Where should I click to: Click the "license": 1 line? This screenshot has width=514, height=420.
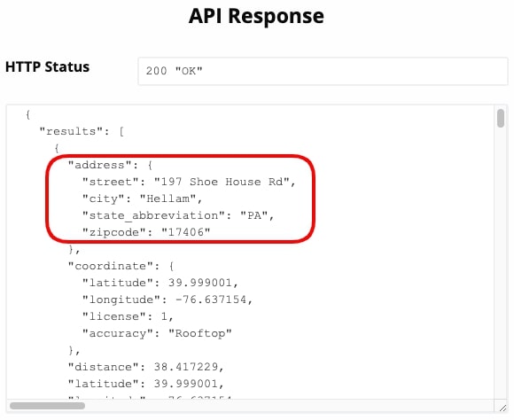coord(128,316)
